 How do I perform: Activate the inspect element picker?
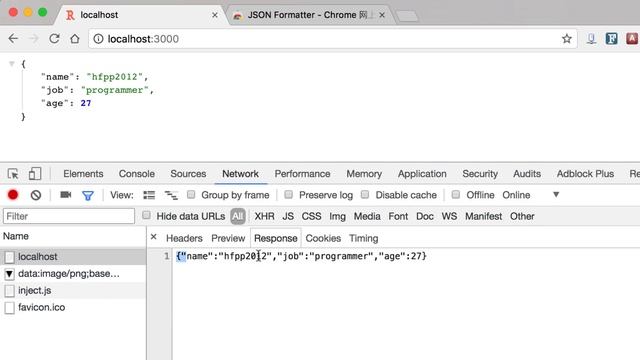(x=13, y=174)
